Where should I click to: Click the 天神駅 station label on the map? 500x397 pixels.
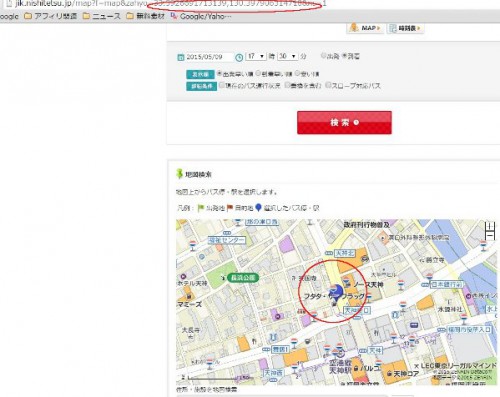click(x=340, y=370)
